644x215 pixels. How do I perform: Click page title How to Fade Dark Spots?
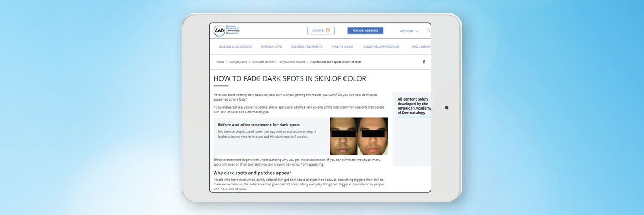290,78
